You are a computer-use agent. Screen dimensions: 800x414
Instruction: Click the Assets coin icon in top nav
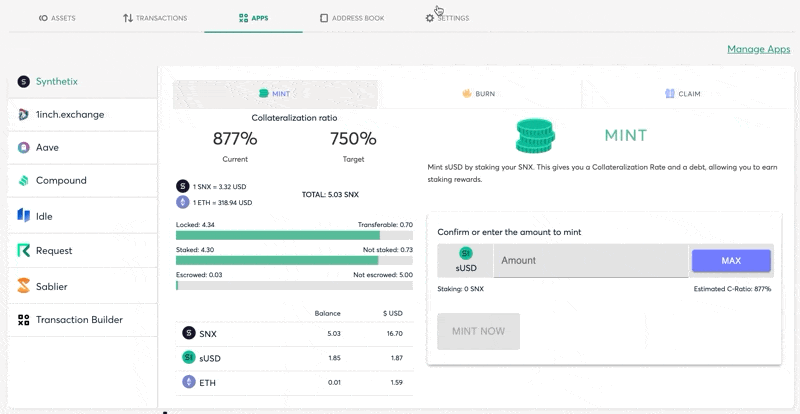click(x=43, y=18)
